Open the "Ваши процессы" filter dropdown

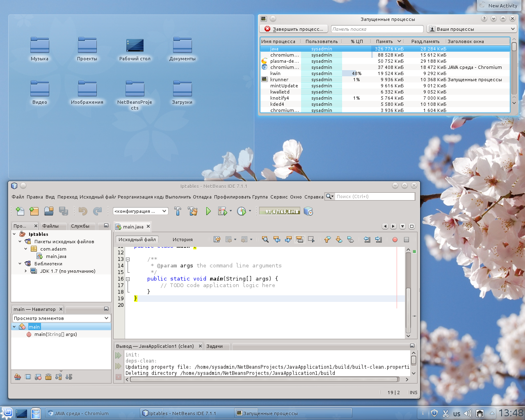pos(471,29)
